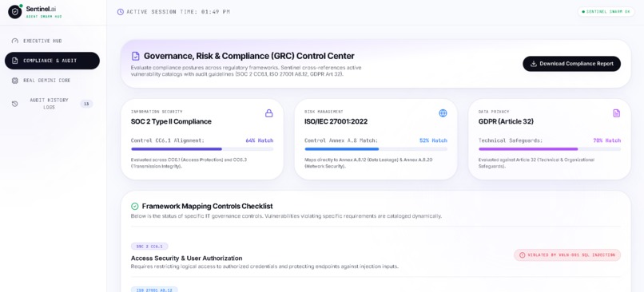Click the Compliance & Audit document icon

[x=15, y=61]
